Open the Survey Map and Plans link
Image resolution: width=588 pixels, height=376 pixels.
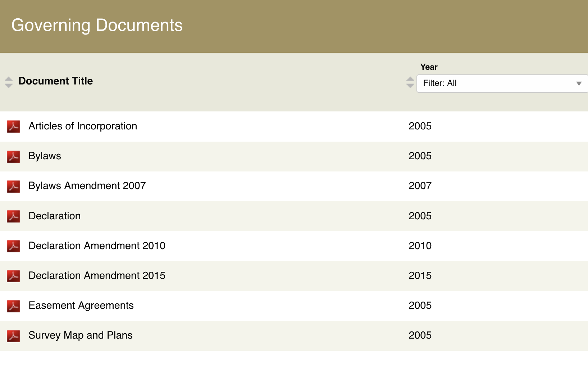81,335
